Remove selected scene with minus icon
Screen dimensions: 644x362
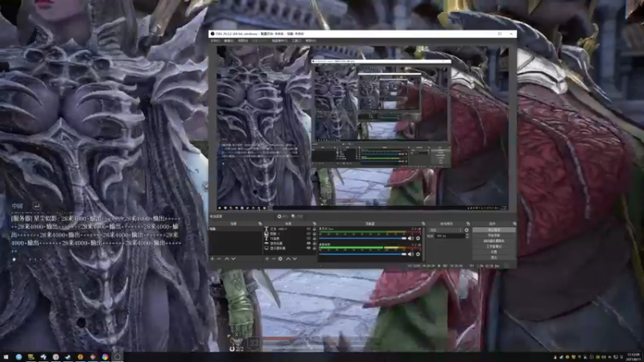(219, 259)
